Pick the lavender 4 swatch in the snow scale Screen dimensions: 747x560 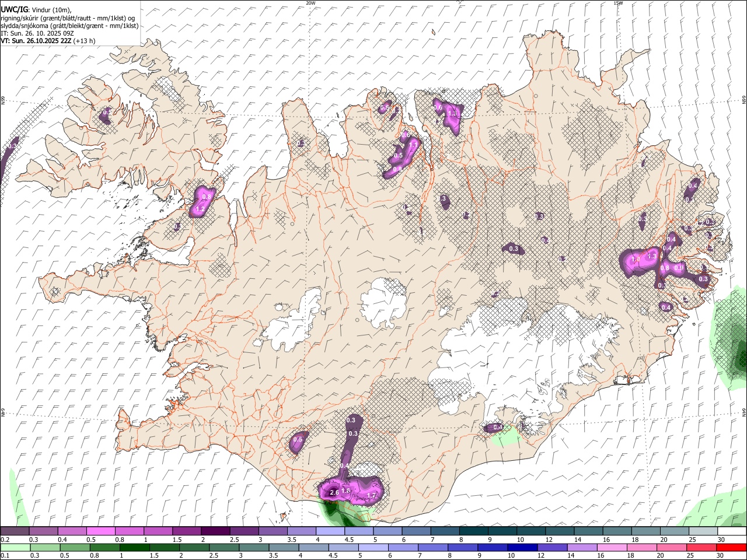329,531
